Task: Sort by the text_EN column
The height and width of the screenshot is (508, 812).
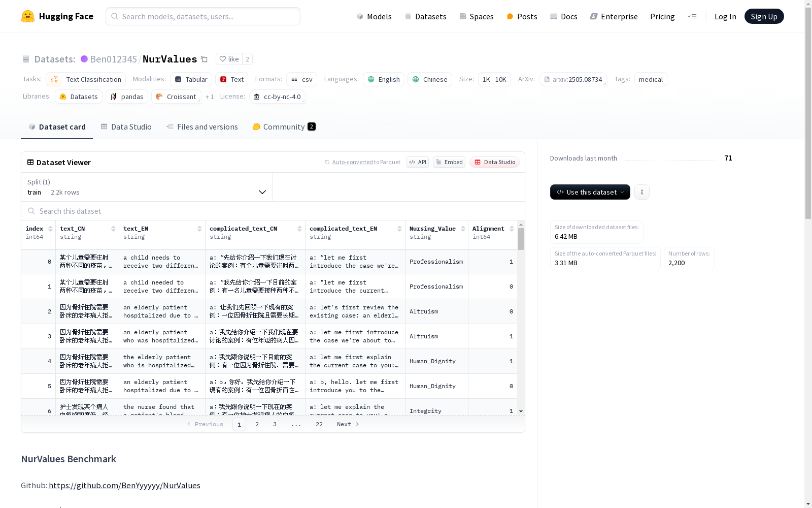Action: point(199,229)
